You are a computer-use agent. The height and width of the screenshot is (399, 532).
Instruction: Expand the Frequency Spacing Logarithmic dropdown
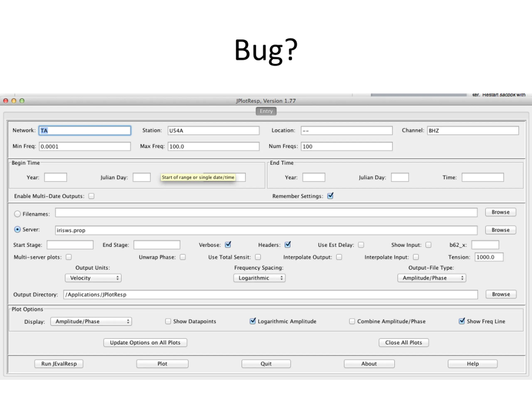[x=259, y=278]
